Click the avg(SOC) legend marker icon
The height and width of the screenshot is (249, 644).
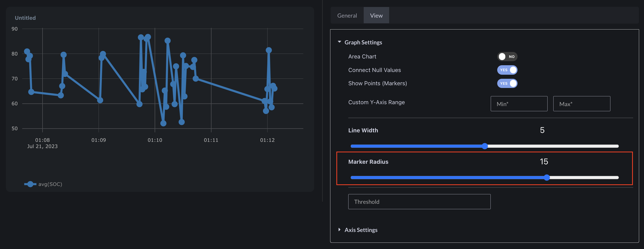(30, 184)
